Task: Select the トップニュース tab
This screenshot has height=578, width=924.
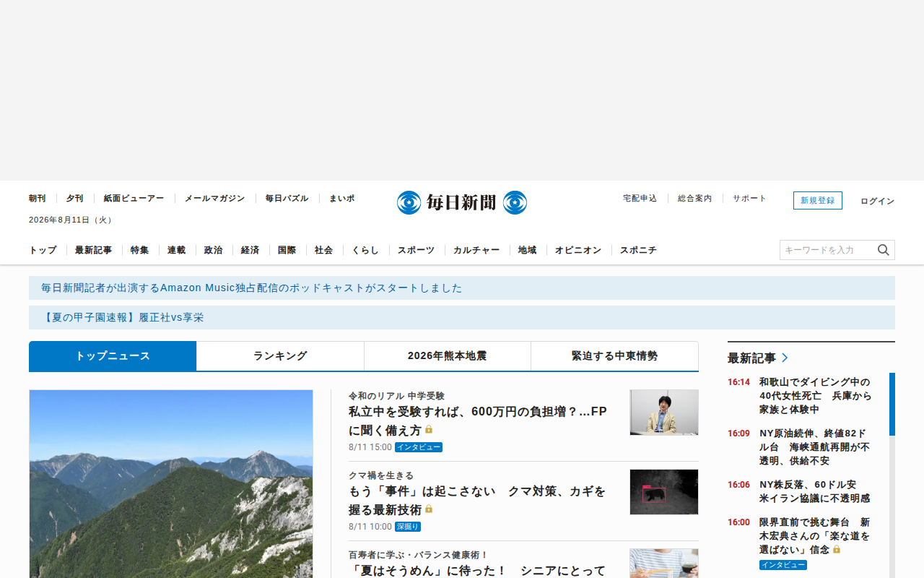Action: coord(113,356)
